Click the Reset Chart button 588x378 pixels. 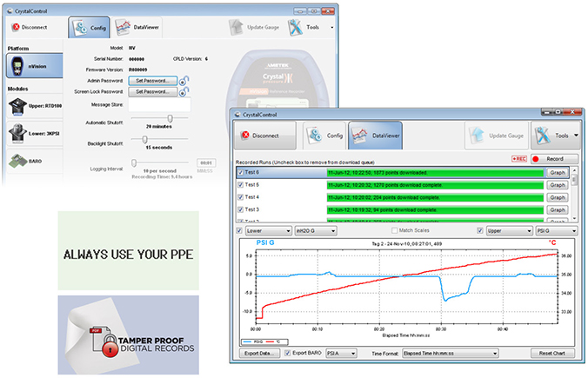553,355
